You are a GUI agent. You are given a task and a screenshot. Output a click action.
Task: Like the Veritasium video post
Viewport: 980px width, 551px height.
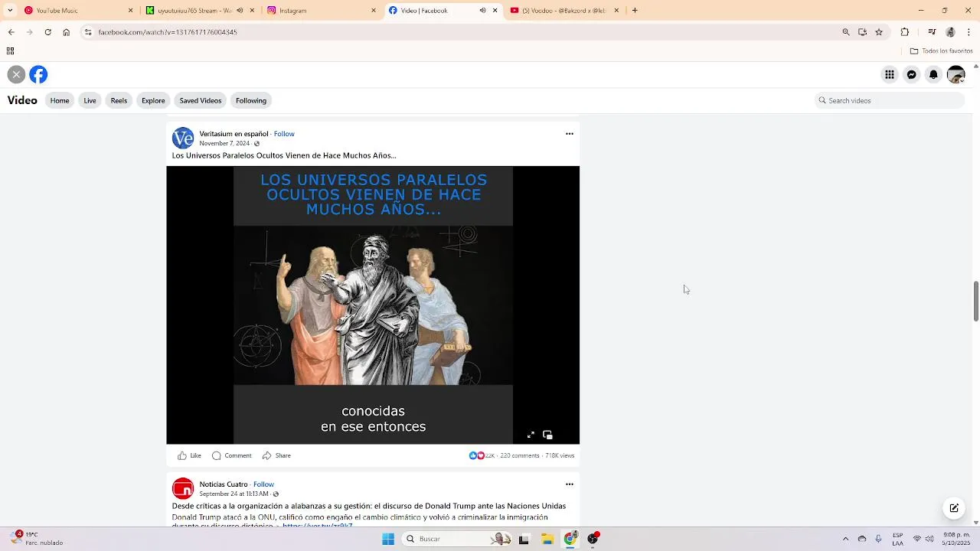189,455
